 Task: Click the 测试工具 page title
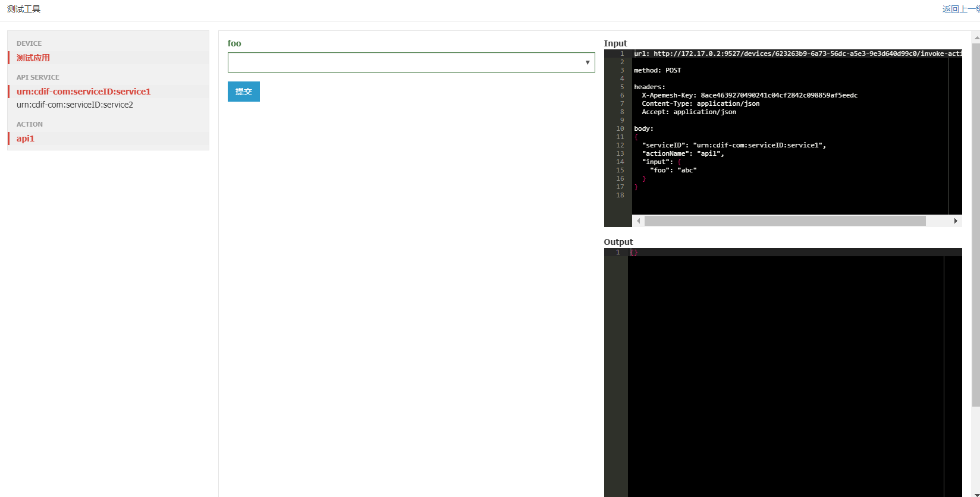coord(24,9)
